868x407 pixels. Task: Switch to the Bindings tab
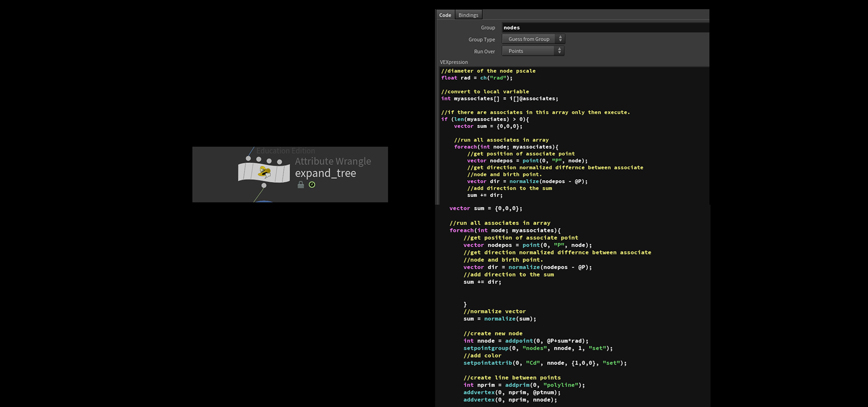(x=468, y=15)
